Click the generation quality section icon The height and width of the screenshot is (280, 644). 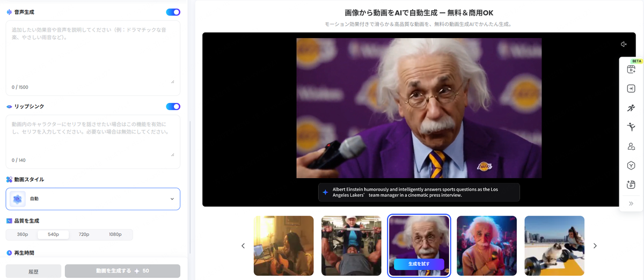click(9, 220)
